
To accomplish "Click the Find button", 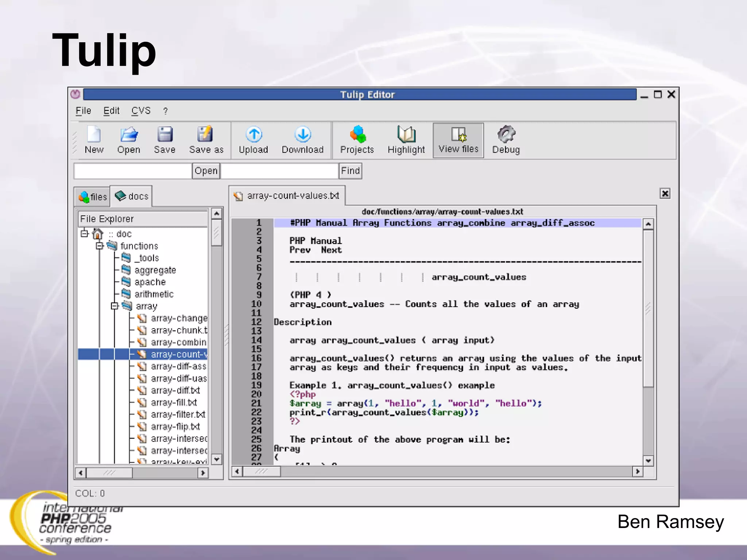I will (350, 171).
